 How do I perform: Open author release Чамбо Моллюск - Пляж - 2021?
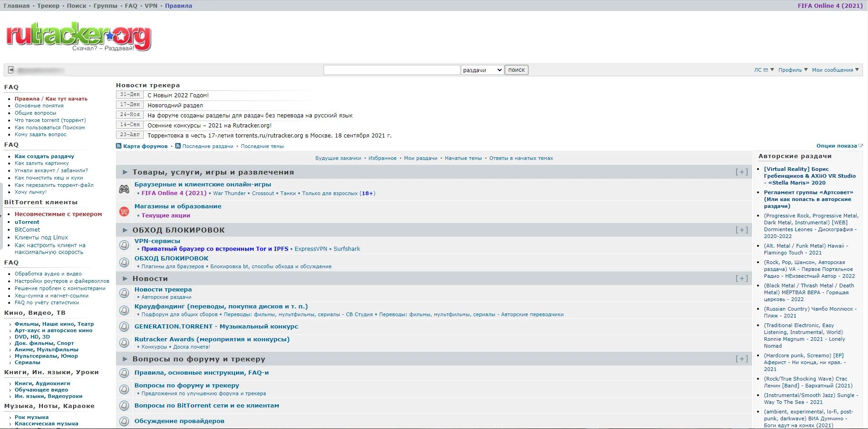[x=810, y=312]
